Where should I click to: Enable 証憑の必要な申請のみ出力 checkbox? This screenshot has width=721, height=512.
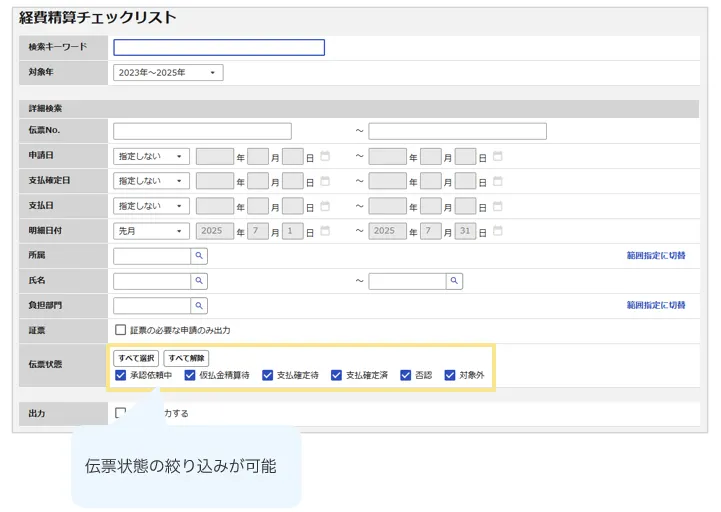coord(120,329)
